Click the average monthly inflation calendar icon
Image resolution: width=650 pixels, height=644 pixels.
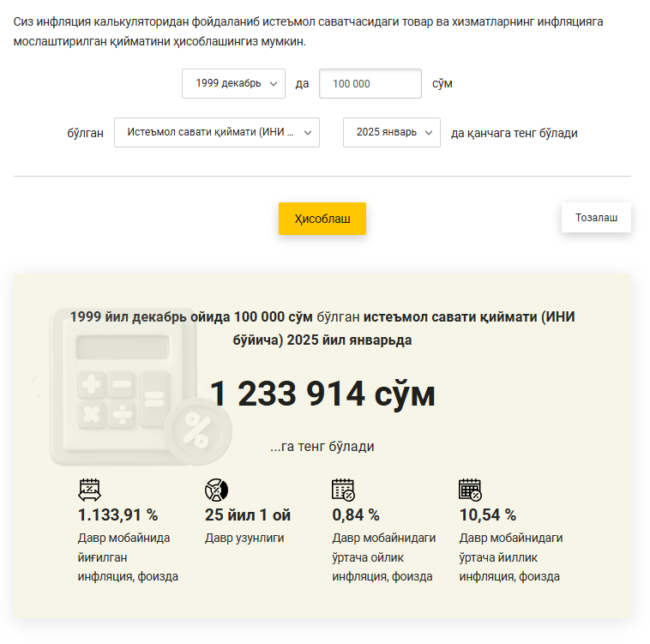click(343, 490)
